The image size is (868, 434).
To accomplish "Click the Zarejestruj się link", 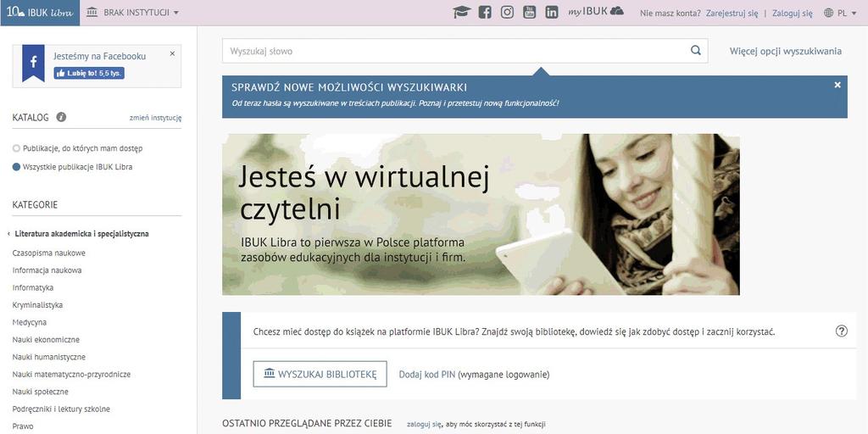I will [732, 13].
